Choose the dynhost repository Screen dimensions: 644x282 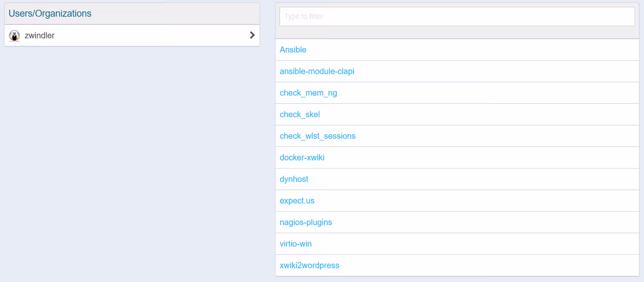[x=294, y=179]
